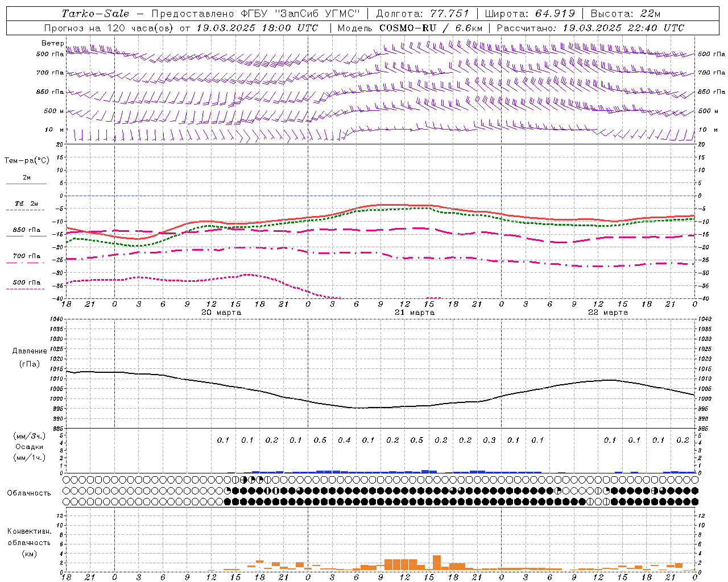Select the 'Осадки' precipitation label
This screenshot has height=582, width=728.
tap(30, 447)
